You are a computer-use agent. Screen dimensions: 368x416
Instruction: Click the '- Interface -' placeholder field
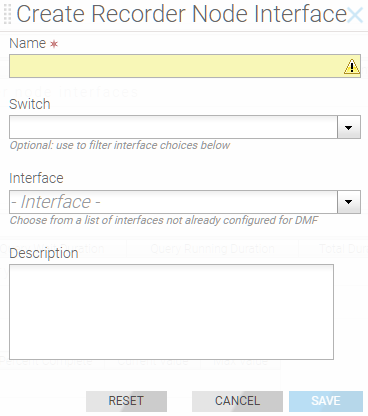pos(173,202)
